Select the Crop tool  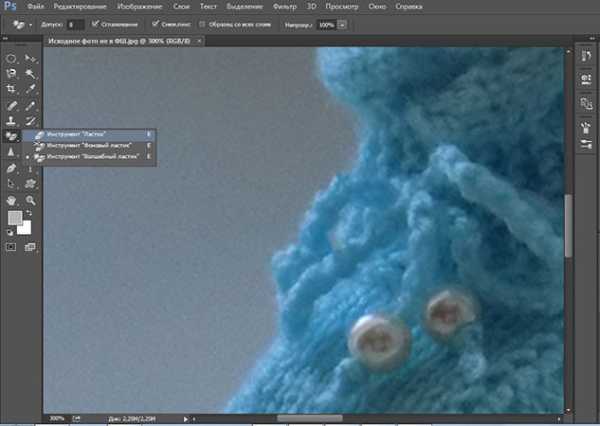tap(11, 89)
